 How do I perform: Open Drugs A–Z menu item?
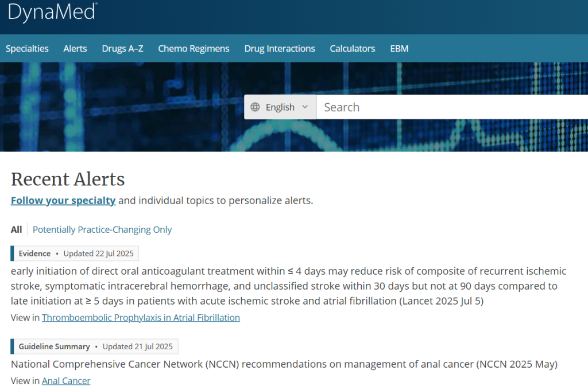[x=123, y=48]
